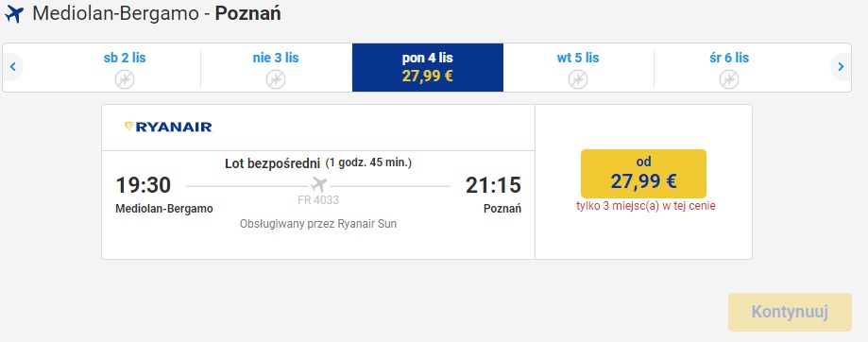The width and height of the screenshot is (868, 342).
Task: Show later dates with the right chevron
Action: [841, 67]
